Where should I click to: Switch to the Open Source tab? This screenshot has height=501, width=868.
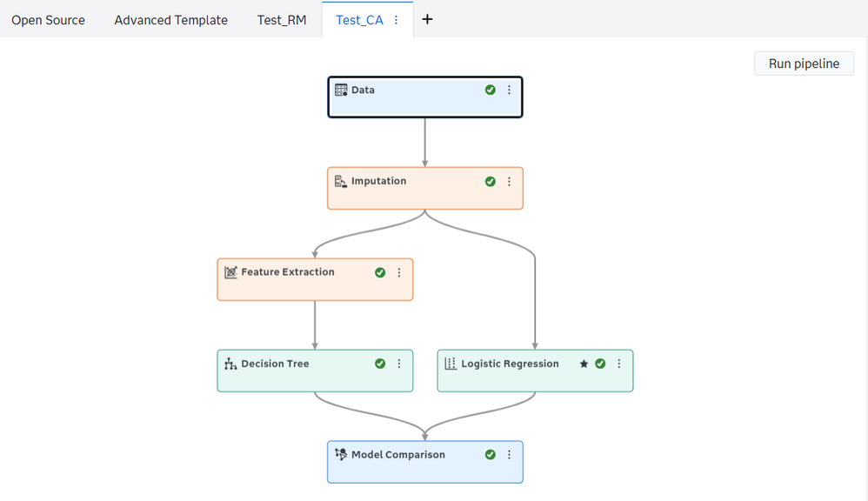pyautogui.click(x=48, y=20)
